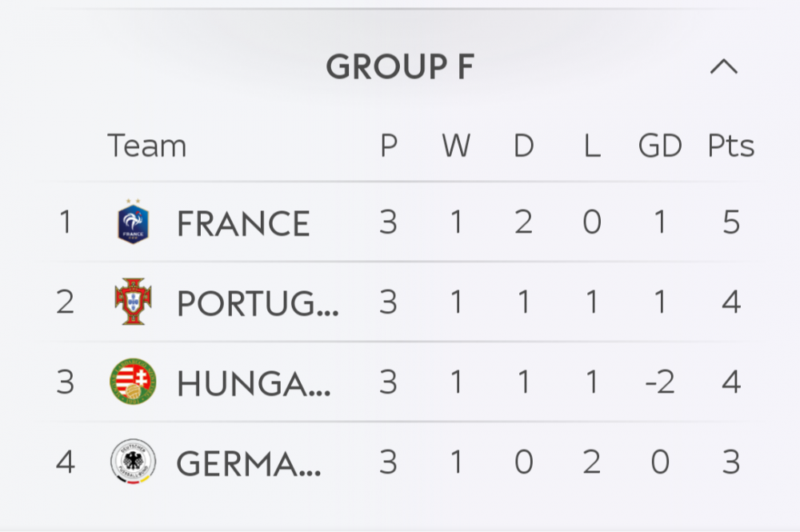Click Hungary's -2 goal difference value
This screenshot has width=800, height=532.
coord(660,382)
